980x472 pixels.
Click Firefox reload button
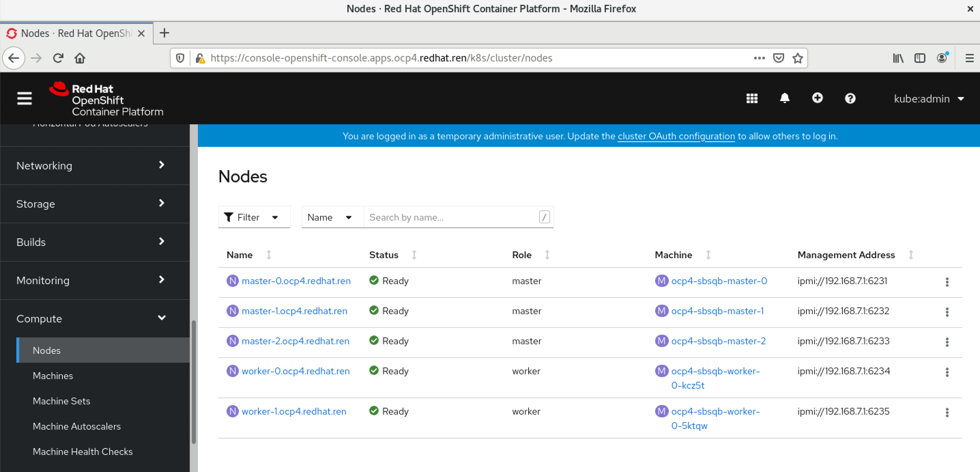[x=58, y=58]
